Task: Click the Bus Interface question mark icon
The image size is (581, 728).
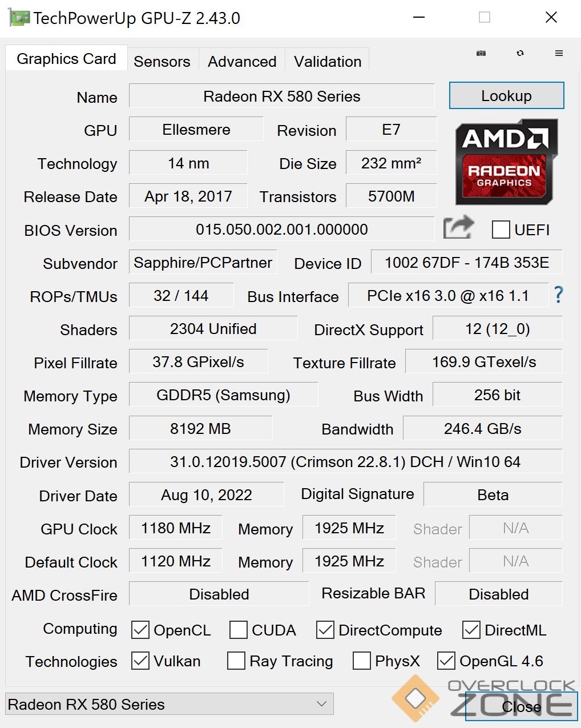Action: [x=558, y=295]
